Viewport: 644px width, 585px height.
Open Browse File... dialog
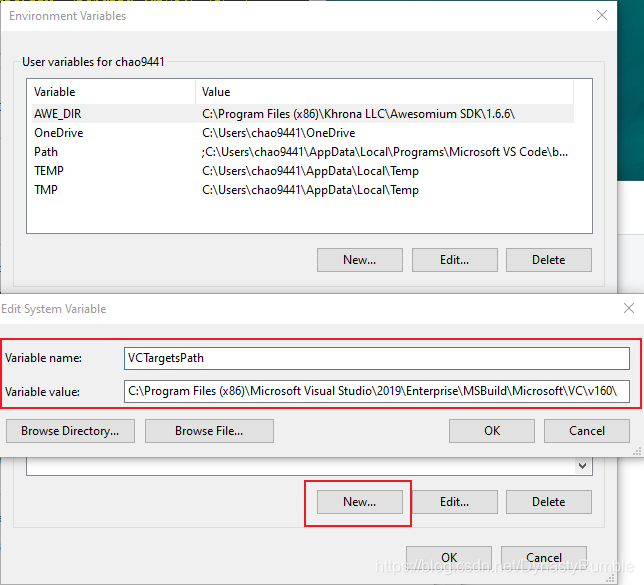(209, 431)
